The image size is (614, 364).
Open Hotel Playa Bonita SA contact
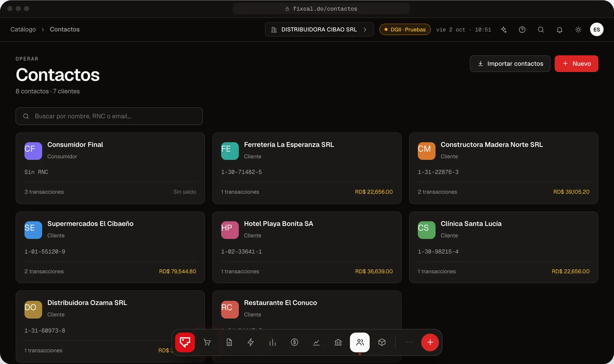click(x=307, y=247)
